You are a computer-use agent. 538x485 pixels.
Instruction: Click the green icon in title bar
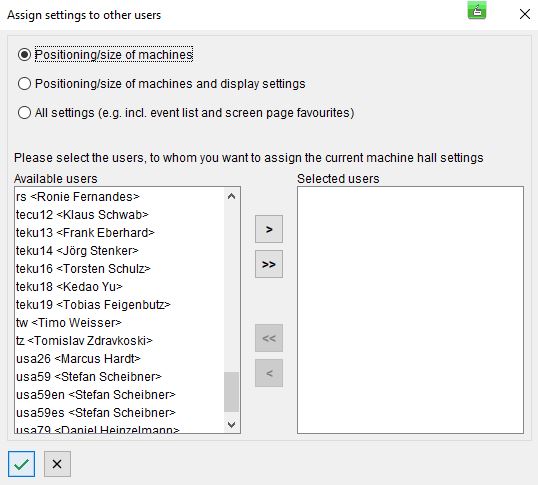click(477, 11)
